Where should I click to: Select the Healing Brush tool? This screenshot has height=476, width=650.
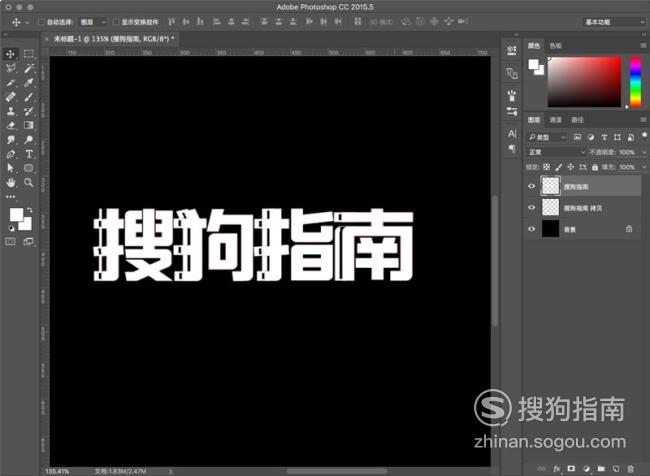[x=10, y=97]
